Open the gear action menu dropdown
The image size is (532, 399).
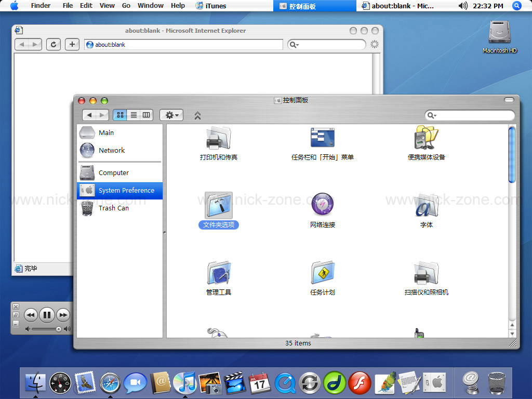coord(171,115)
